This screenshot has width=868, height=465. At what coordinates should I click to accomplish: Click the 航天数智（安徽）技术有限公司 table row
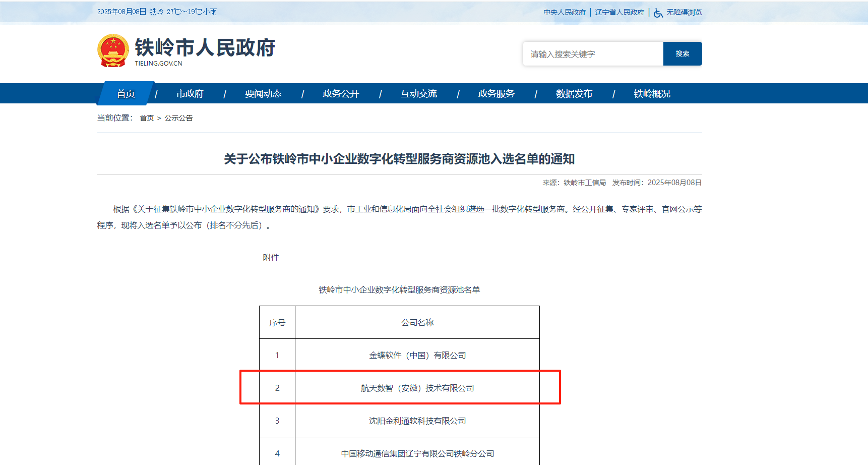pos(417,388)
